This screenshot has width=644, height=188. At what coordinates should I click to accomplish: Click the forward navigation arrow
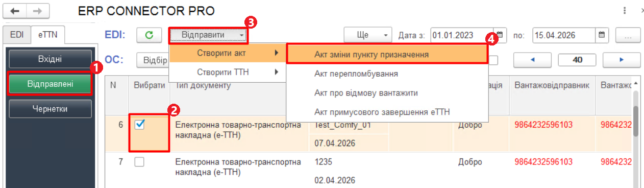coord(38,10)
